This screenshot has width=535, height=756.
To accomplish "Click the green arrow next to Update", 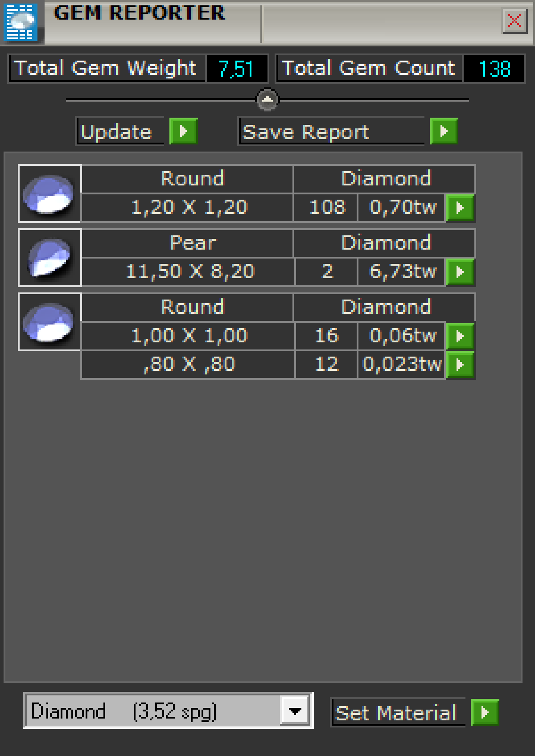I will click(183, 131).
